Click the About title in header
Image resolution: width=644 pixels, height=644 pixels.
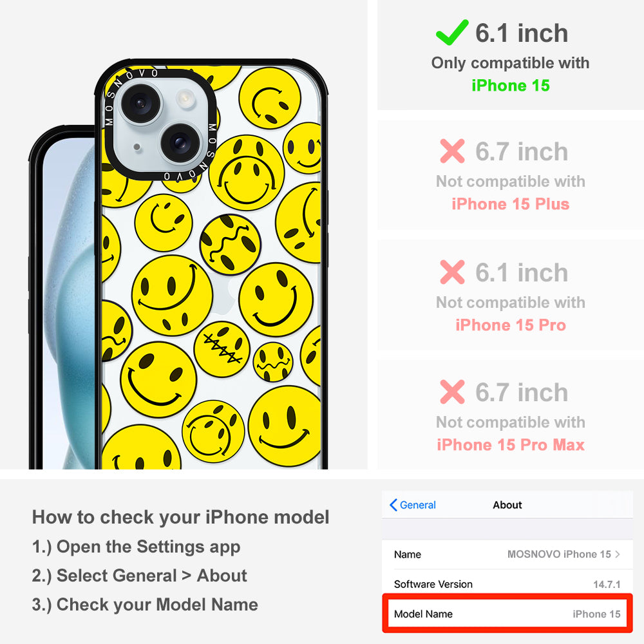tap(507, 505)
